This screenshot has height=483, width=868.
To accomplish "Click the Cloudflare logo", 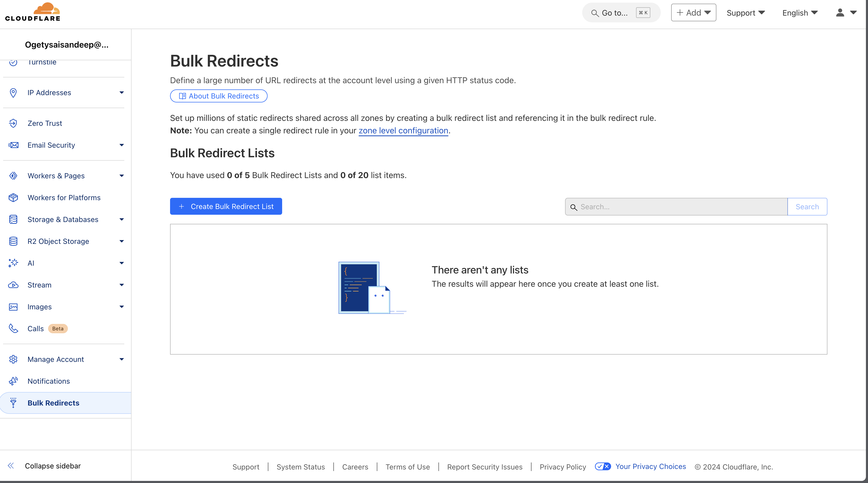I will [33, 12].
